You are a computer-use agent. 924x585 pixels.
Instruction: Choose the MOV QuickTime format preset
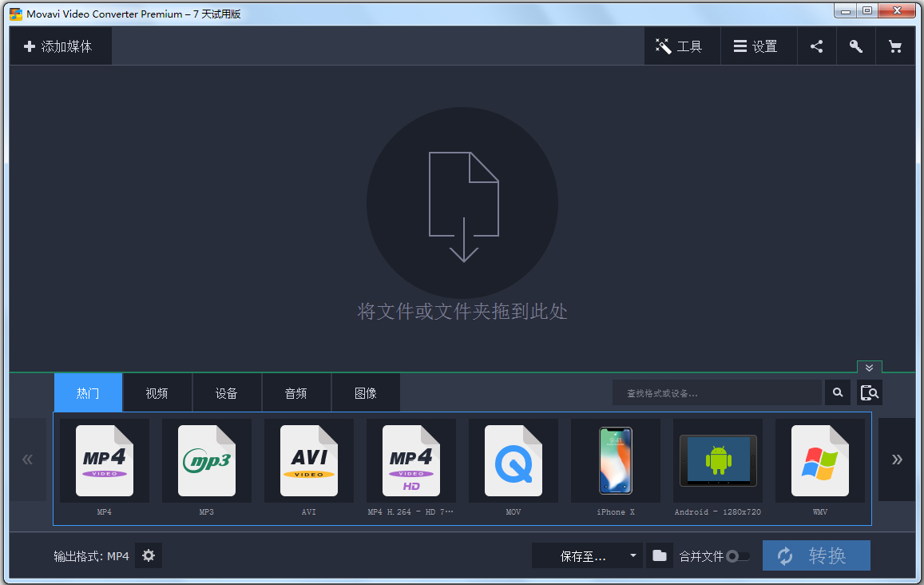(x=514, y=460)
